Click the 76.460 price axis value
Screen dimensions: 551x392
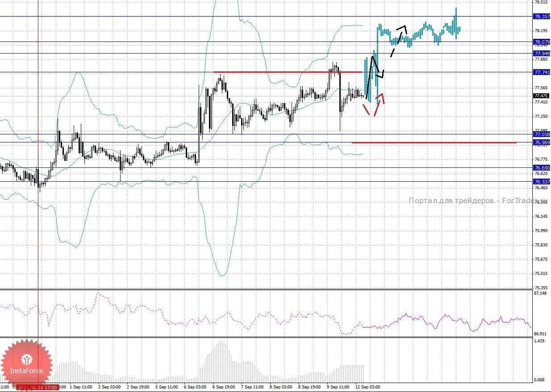(x=541, y=188)
